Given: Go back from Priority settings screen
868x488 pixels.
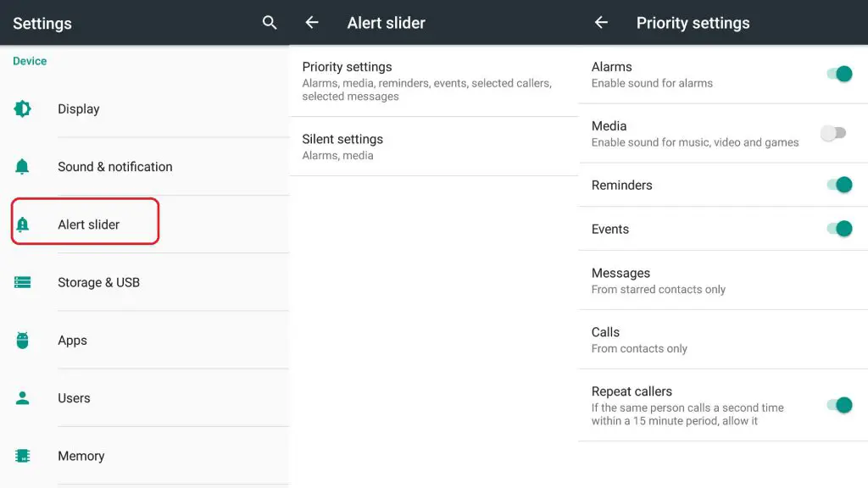Looking at the screenshot, I should (601, 23).
